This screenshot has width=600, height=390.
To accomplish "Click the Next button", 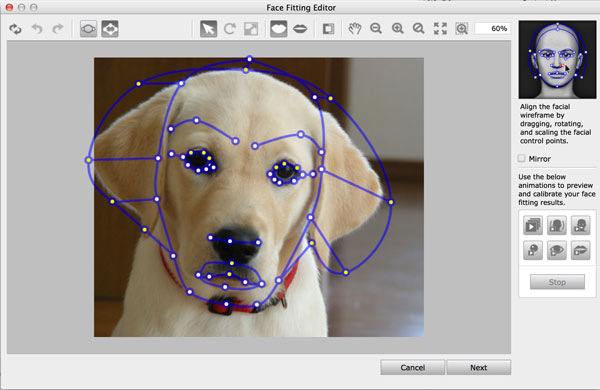I will point(479,367).
